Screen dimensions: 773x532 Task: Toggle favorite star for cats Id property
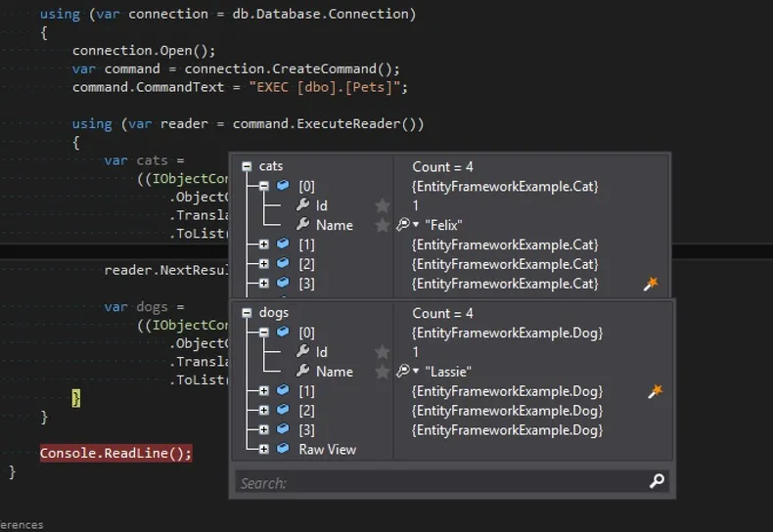point(382,205)
